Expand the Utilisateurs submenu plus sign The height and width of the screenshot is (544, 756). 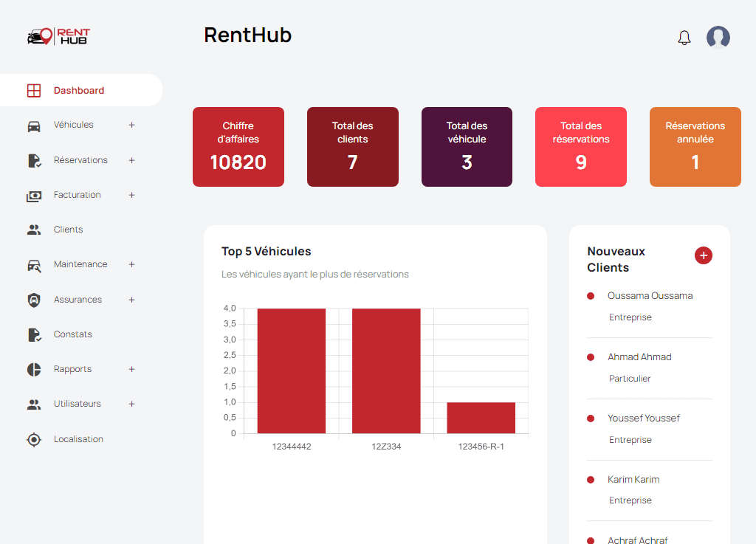pyautogui.click(x=131, y=404)
